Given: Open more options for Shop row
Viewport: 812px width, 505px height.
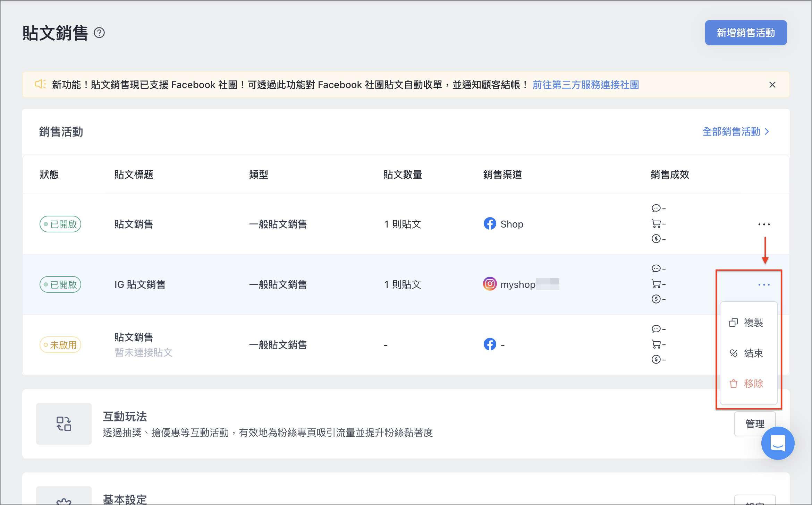Looking at the screenshot, I should click(764, 224).
